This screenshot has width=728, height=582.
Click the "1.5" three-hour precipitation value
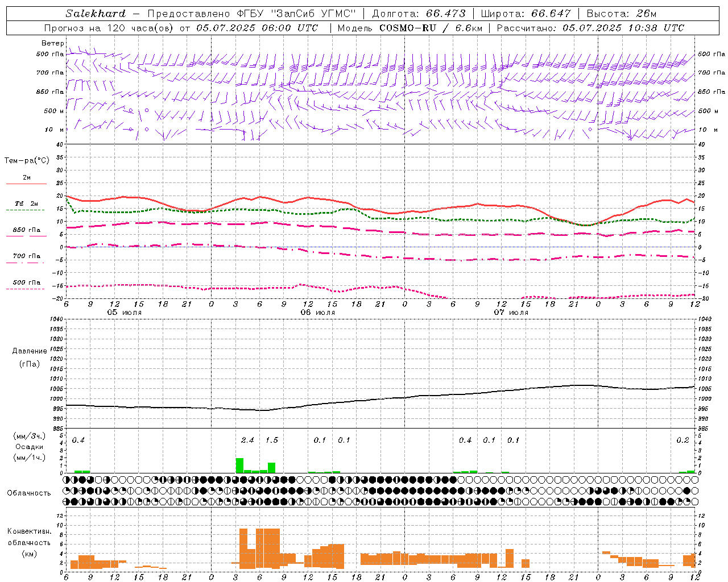(x=272, y=440)
